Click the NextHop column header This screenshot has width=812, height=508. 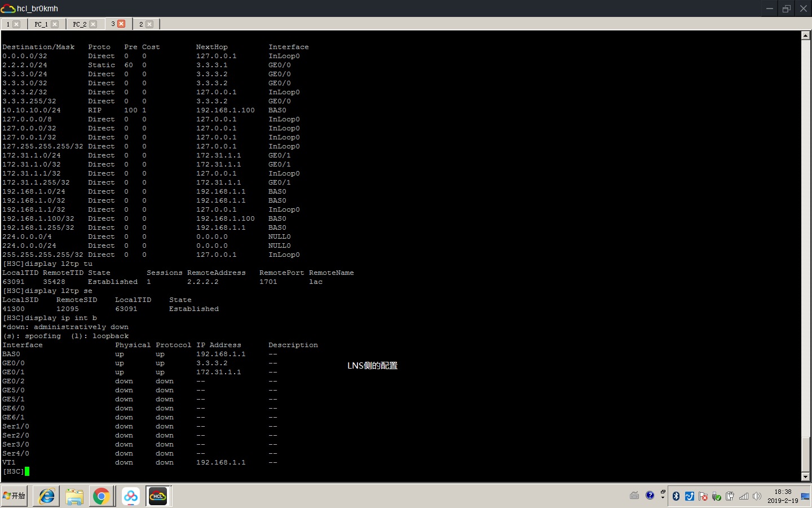click(212, 47)
